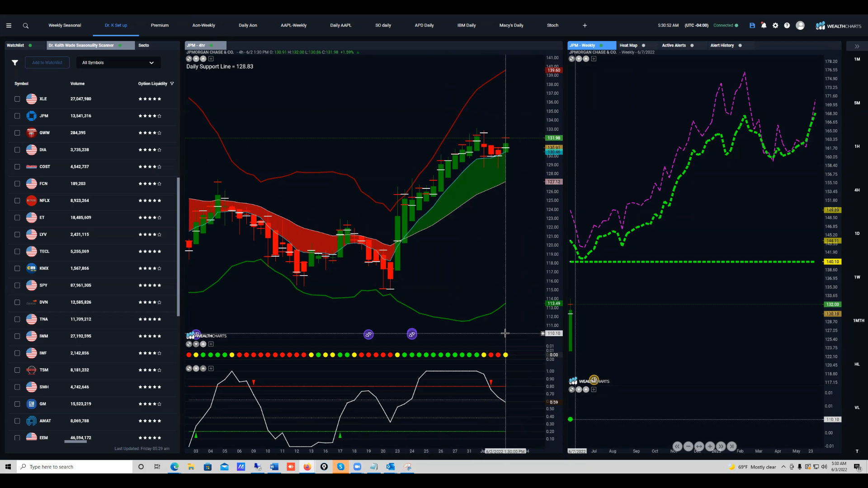Switch to Weekly Seasonal tab
Image resolution: width=868 pixels, height=488 pixels.
pyautogui.click(x=65, y=25)
